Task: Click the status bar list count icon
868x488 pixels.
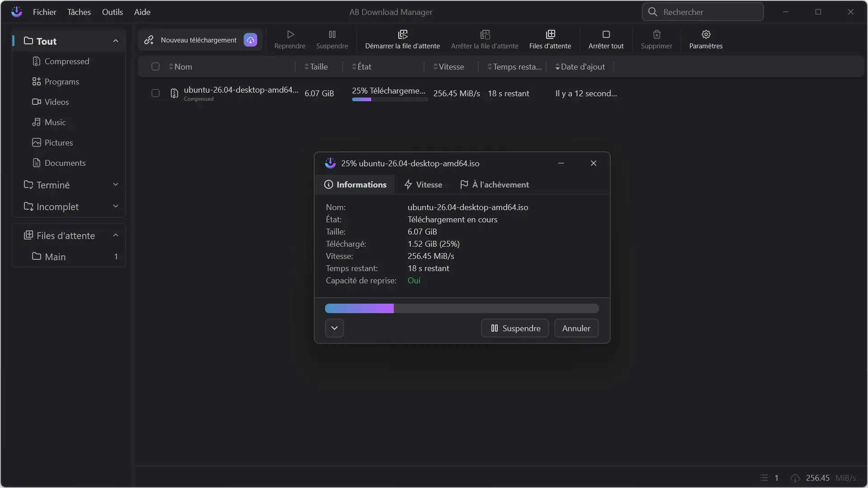Action: point(764,478)
